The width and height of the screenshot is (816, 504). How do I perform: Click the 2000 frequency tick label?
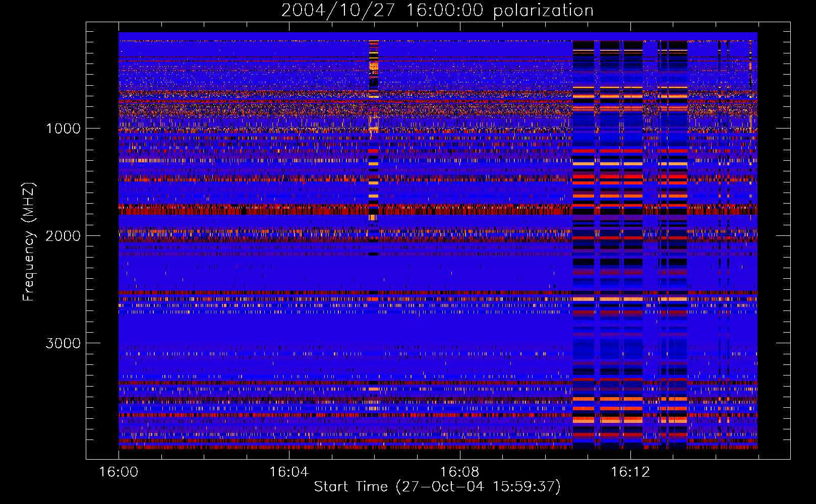(x=64, y=236)
